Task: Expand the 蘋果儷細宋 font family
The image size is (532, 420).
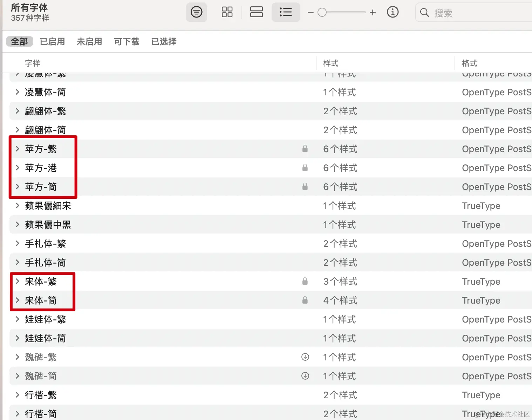Action: pos(17,205)
